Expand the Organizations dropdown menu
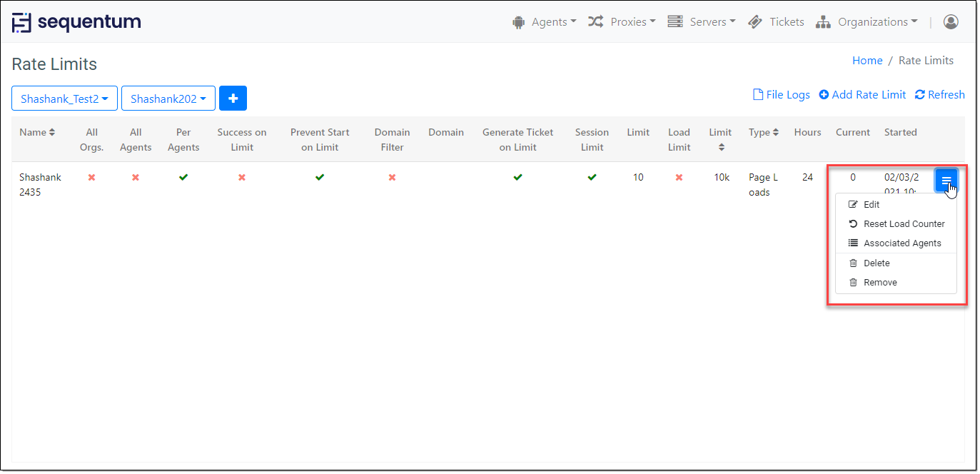The image size is (980, 474). [867, 22]
